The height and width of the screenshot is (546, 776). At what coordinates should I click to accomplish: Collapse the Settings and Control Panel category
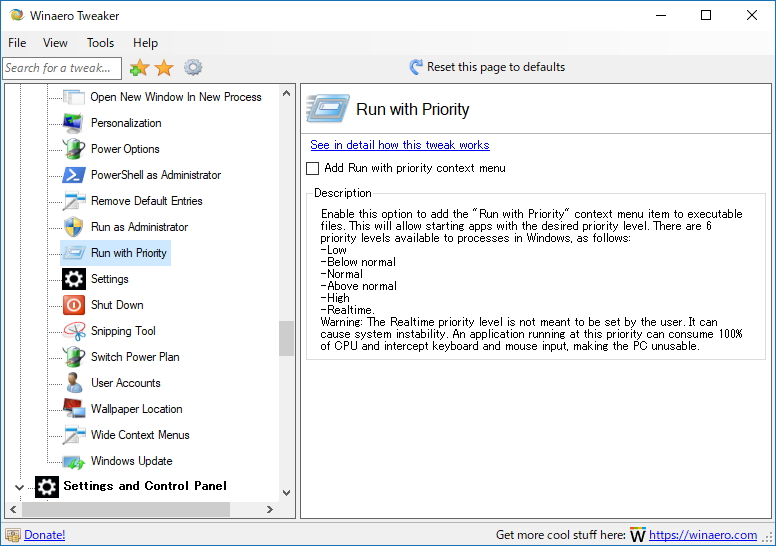click(x=19, y=487)
